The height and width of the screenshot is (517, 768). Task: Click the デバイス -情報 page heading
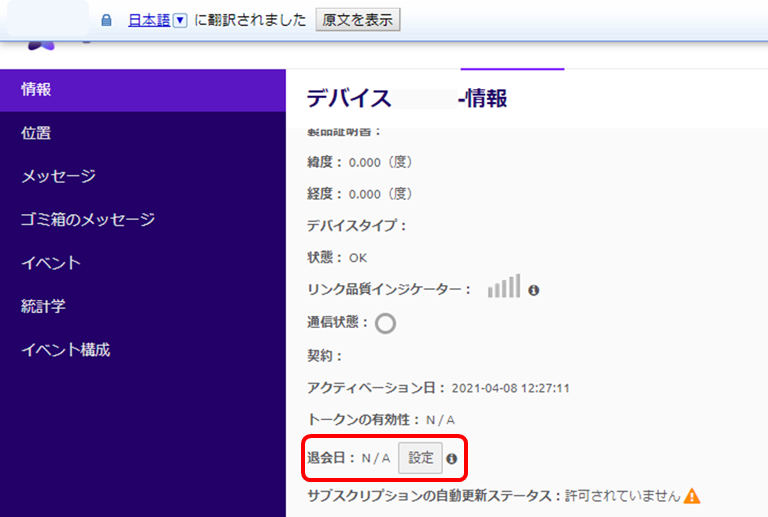pos(407,98)
